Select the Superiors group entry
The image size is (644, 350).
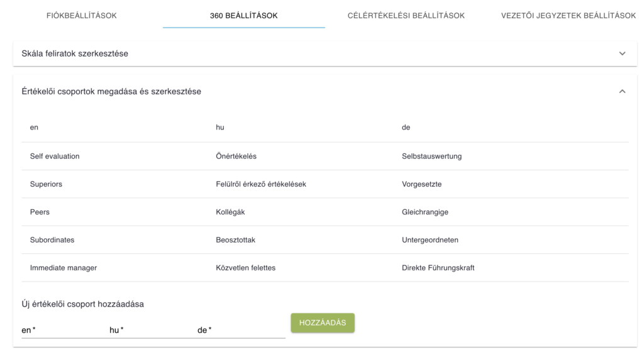tap(46, 185)
